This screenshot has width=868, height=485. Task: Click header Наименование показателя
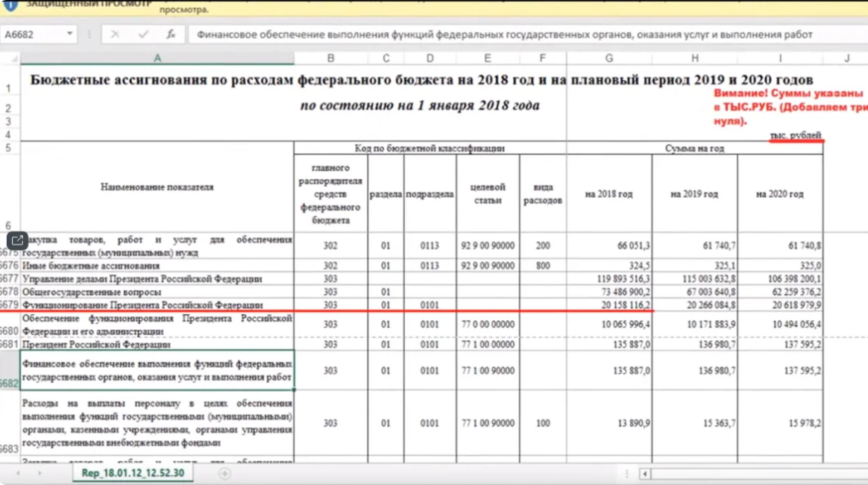[157, 187]
